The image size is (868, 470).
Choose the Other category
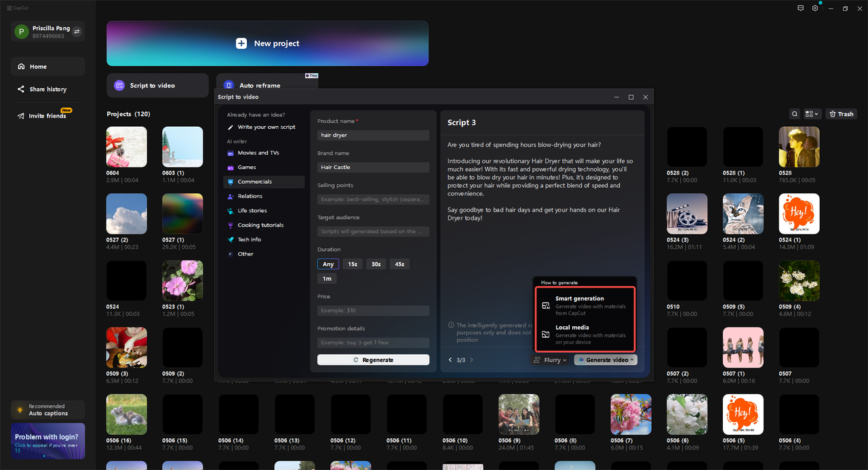tap(264, 254)
